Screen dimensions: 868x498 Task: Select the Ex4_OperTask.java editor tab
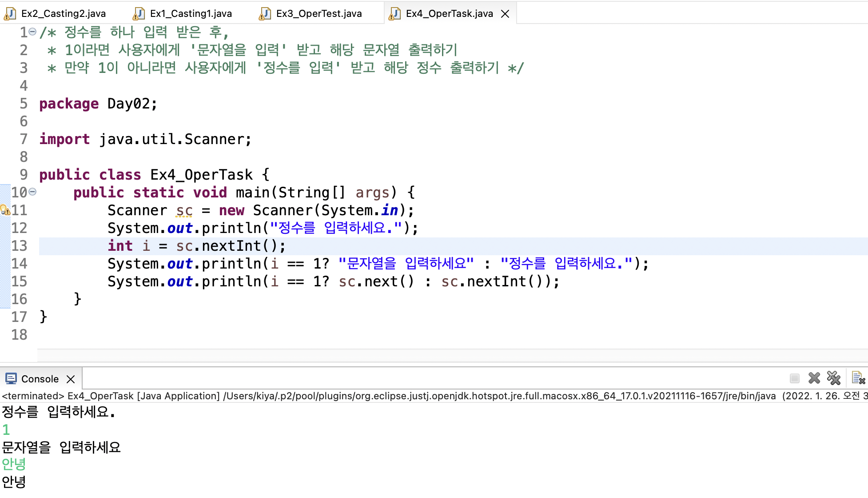[449, 13]
